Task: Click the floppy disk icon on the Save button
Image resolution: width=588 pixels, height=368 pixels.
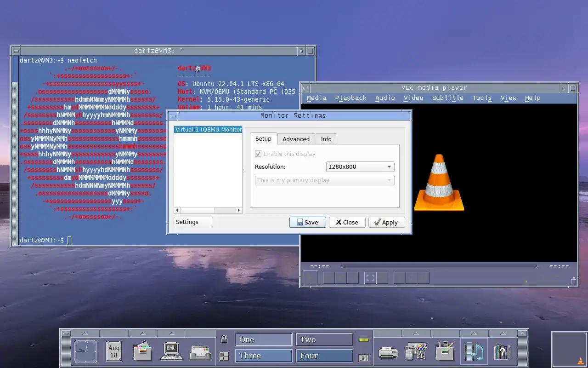Action: coord(300,222)
